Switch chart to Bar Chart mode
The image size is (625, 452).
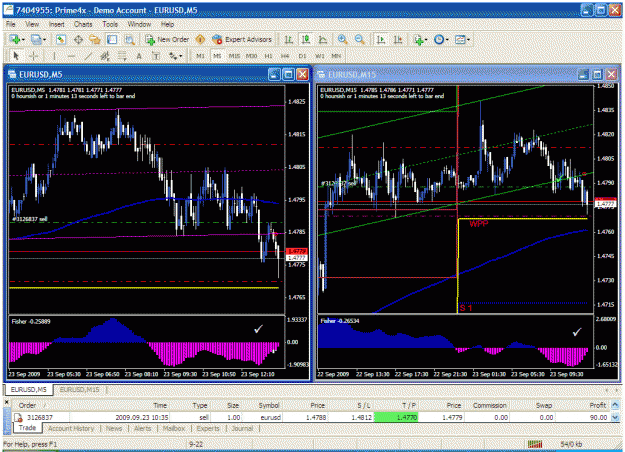[x=289, y=39]
